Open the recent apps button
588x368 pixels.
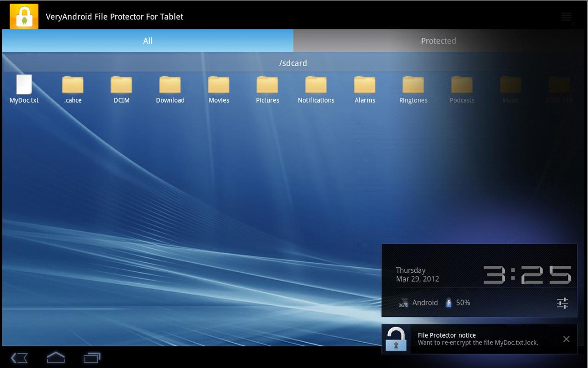click(x=91, y=357)
